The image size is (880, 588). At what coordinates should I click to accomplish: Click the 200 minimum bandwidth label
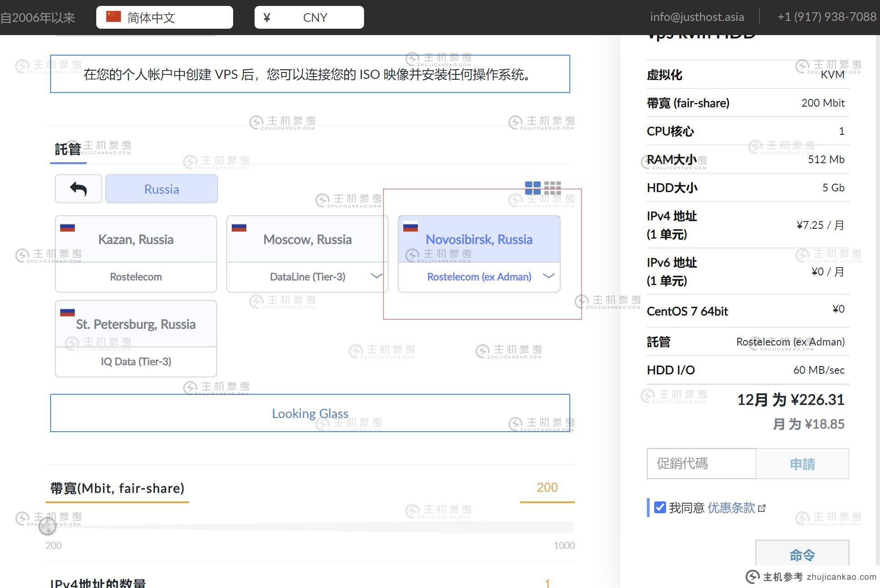tap(53, 545)
